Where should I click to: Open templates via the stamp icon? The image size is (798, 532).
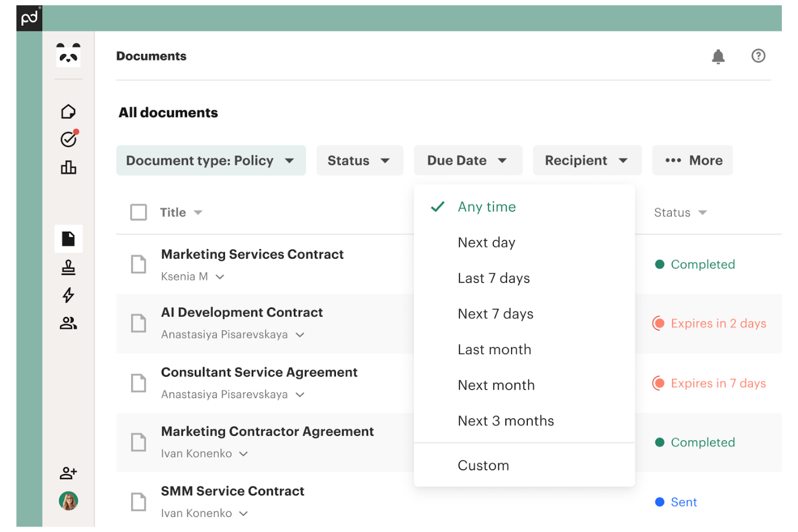(x=68, y=267)
